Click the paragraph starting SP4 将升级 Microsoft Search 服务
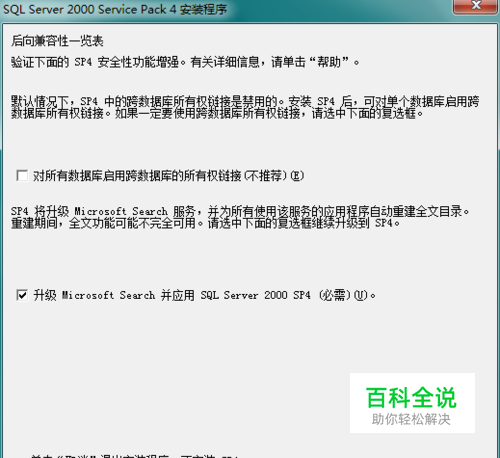The height and width of the screenshot is (458, 500). pos(240,217)
